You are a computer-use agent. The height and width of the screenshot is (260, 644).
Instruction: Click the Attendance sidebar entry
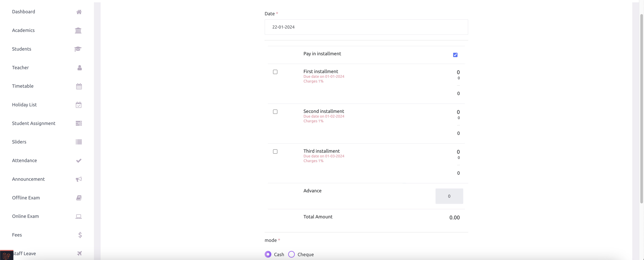[24, 160]
